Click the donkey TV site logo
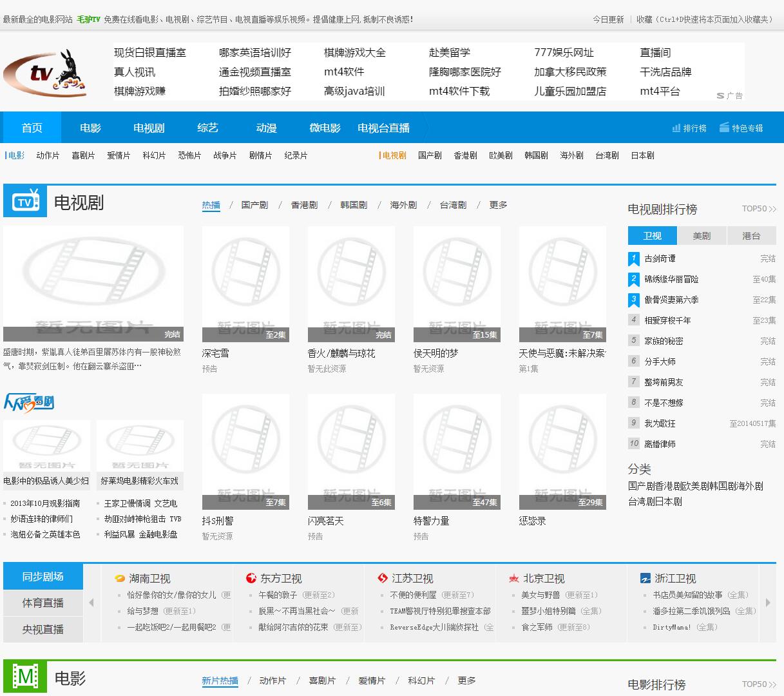 pyautogui.click(x=45, y=73)
